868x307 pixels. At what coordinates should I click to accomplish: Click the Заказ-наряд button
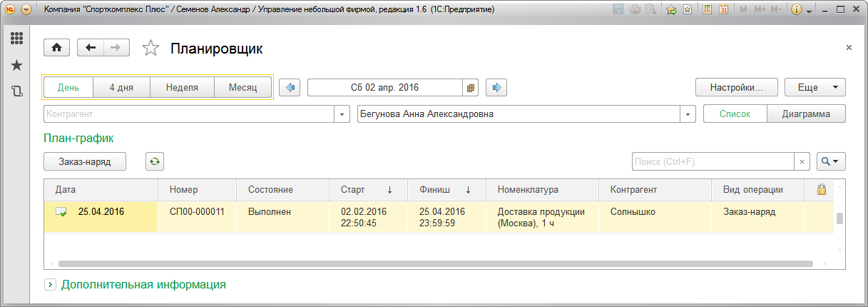coord(86,161)
